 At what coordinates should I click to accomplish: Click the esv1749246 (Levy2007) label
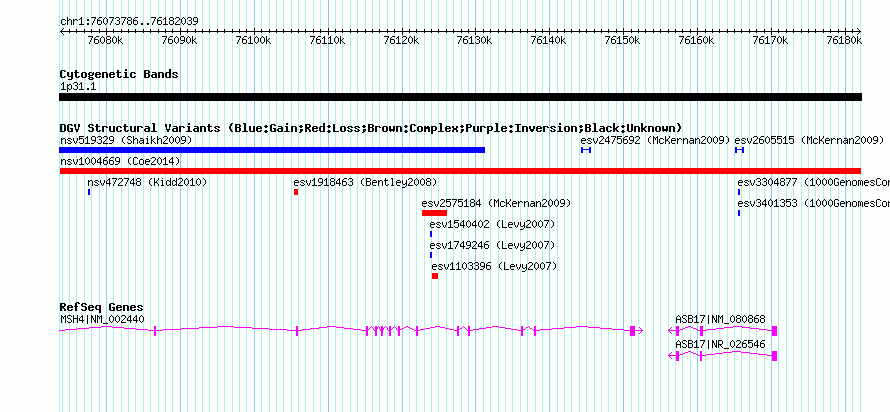[492, 245]
